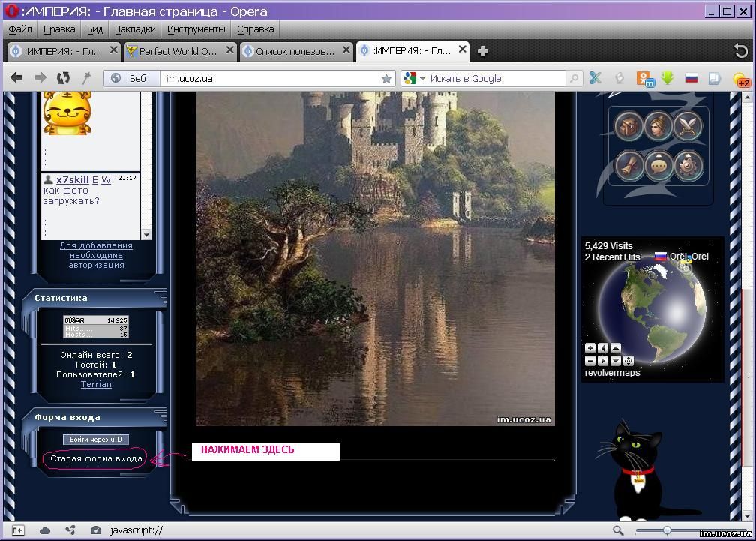The width and height of the screenshot is (756, 541).
Task: Click the orange Odnoklassniki extension icon
Action: point(645,79)
